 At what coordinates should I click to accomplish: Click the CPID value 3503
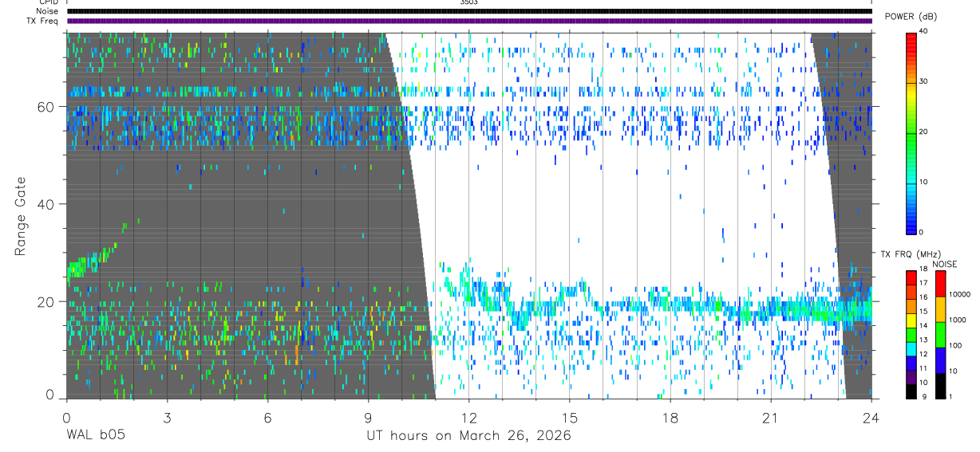pyautogui.click(x=469, y=2)
